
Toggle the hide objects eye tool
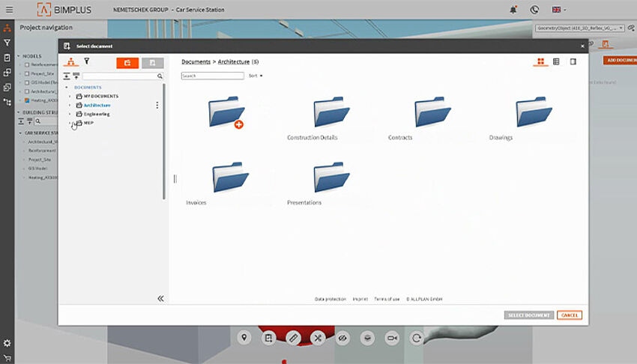pos(342,338)
